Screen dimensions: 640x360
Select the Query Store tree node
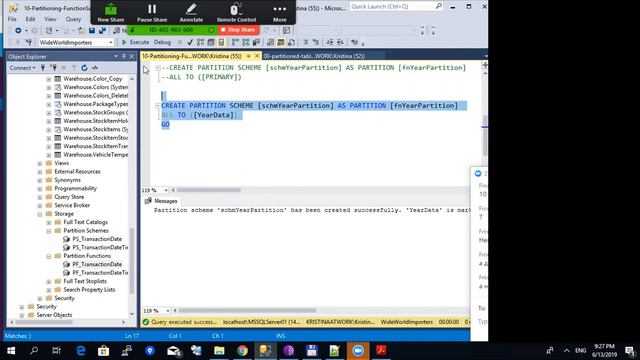point(69,197)
